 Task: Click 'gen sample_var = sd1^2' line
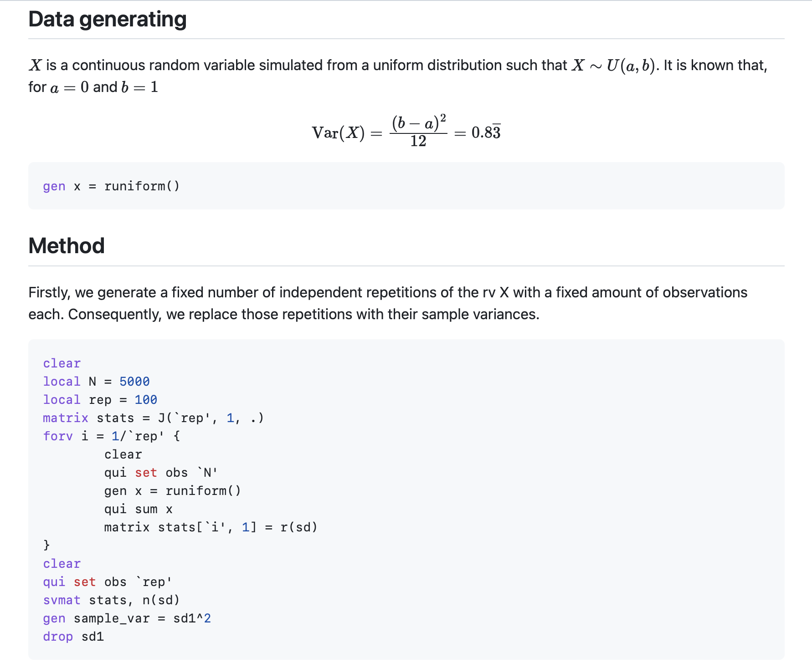(x=127, y=618)
